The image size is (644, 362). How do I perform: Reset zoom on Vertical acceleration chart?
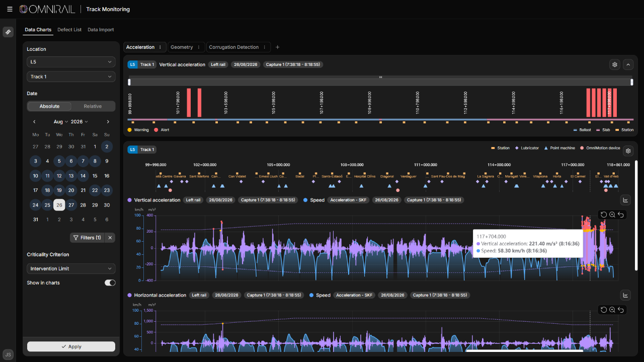[604, 214]
